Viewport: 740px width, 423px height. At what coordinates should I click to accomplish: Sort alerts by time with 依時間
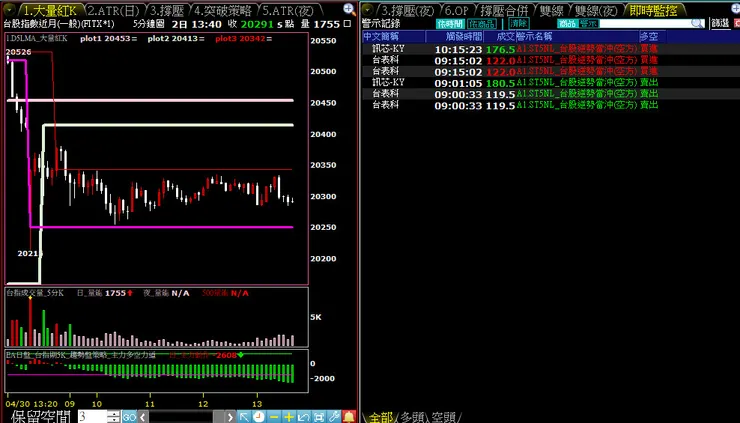coord(450,23)
